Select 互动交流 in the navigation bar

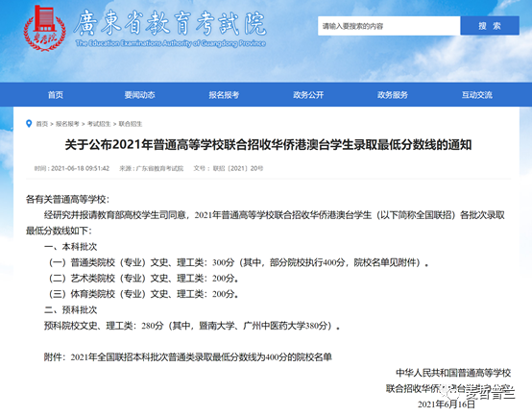476,95
